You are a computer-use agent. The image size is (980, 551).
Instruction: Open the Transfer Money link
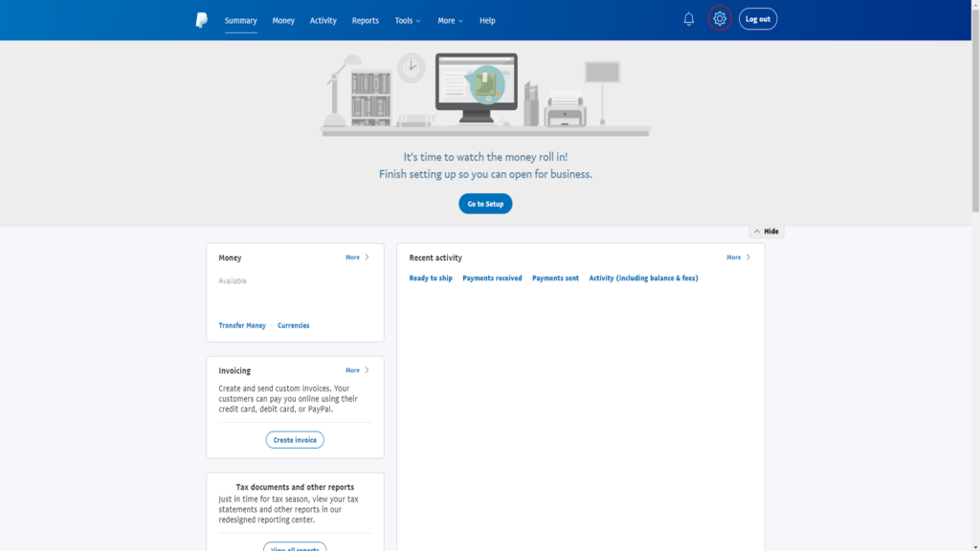pos(242,325)
